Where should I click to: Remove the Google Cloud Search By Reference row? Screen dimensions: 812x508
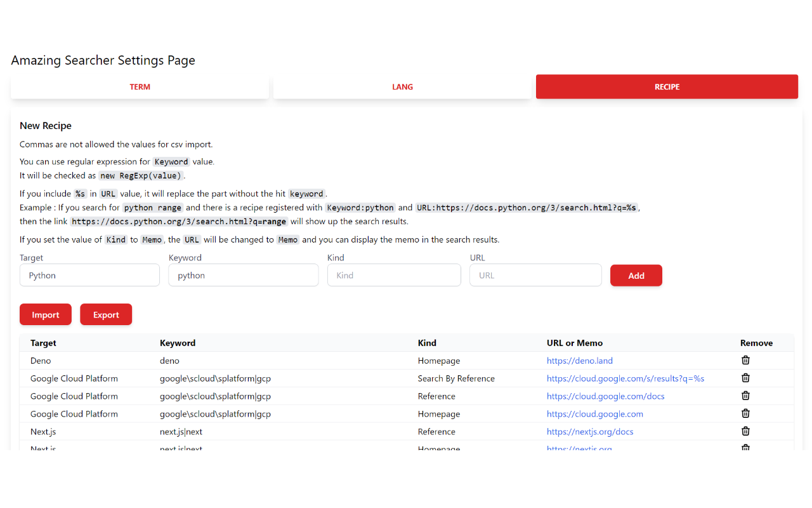tap(745, 378)
